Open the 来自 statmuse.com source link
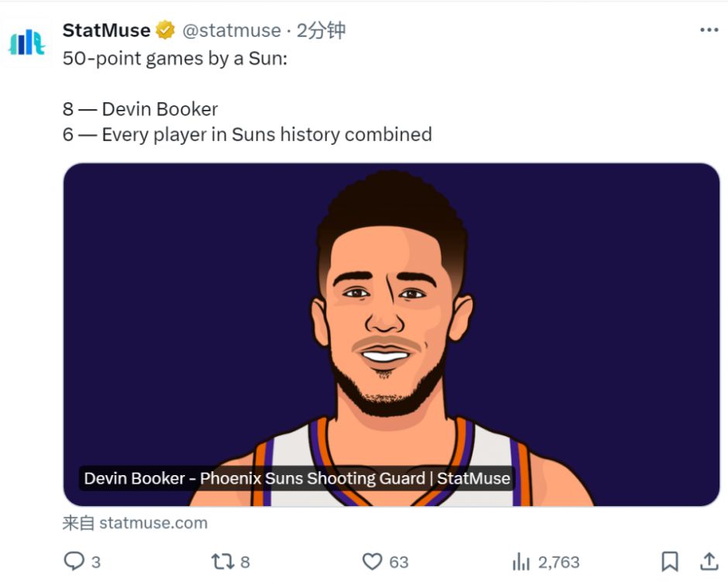Image resolution: width=728 pixels, height=585 pixels. point(135,523)
